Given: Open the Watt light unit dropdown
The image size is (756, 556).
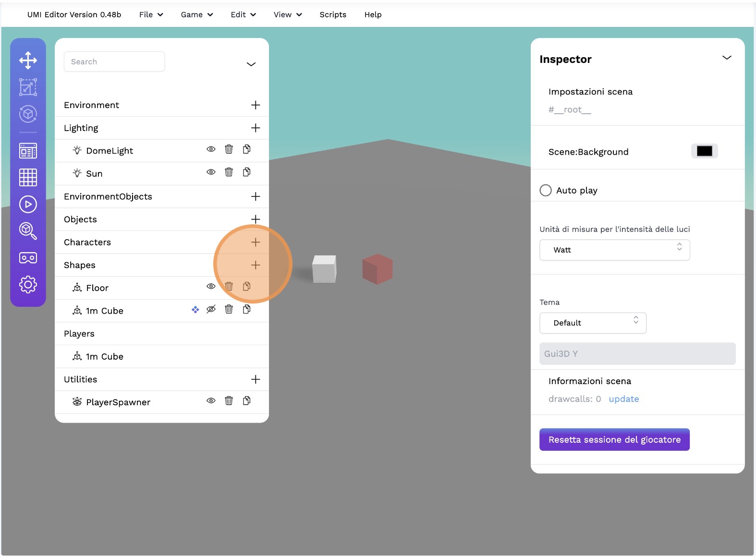Looking at the screenshot, I should 614,250.
